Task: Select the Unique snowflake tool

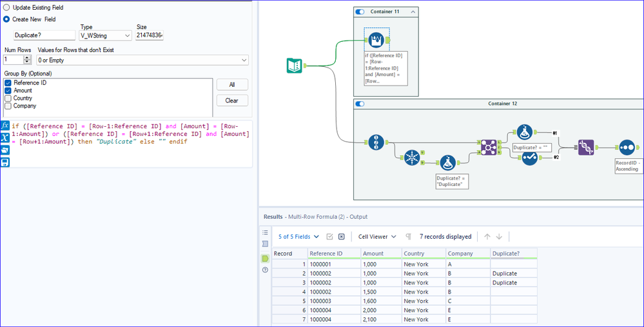Action: 411,158
